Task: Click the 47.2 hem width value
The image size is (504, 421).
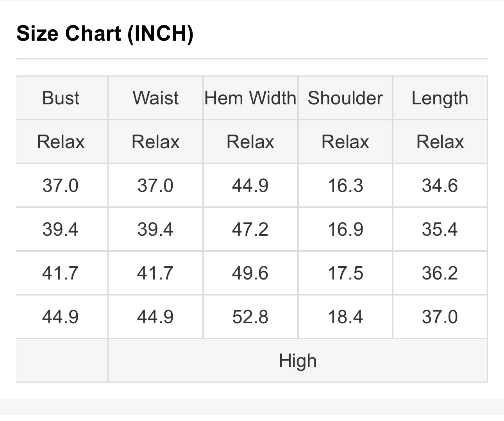Action: point(250,229)
